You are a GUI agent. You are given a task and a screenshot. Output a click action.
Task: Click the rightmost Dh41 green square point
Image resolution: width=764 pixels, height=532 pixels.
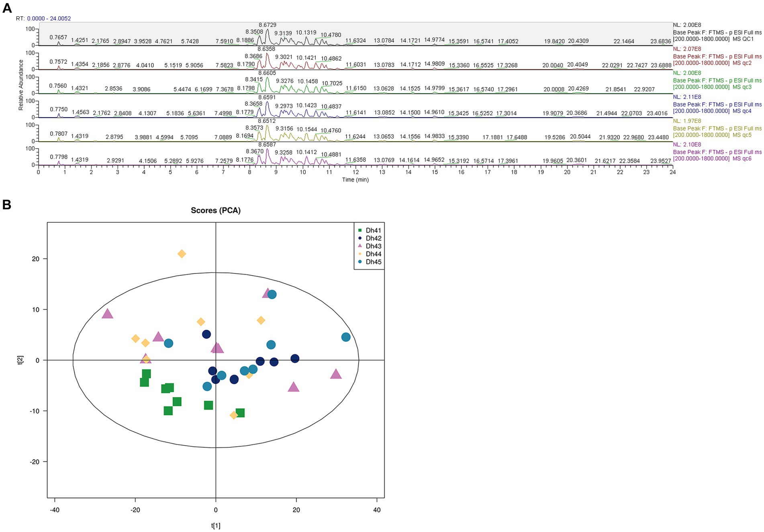pyautogui.click(x=240, y=413)
